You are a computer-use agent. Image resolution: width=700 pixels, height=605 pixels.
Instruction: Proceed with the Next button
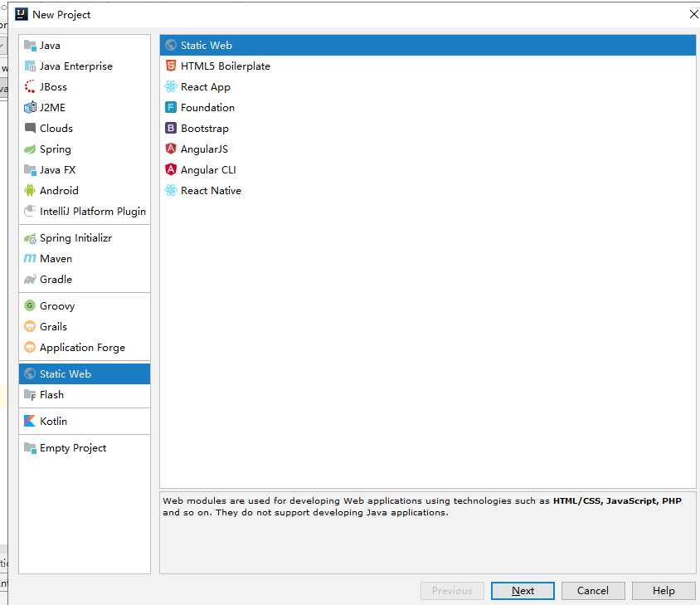click(523, 591)
